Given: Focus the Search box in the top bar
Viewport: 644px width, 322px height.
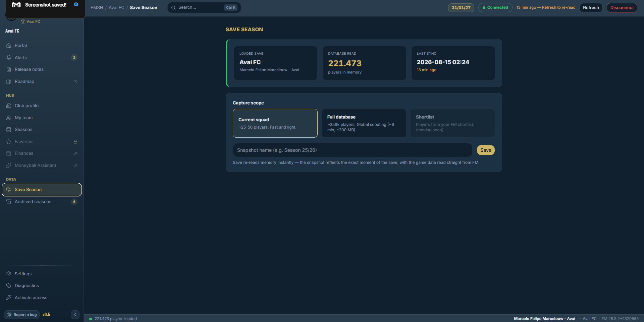Looking at the screenshot, I should (204, 8).
